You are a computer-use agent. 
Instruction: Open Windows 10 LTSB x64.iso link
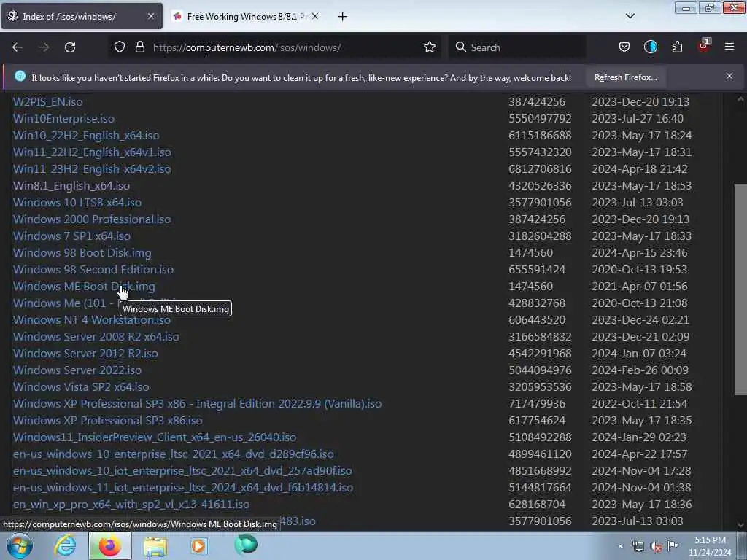[x=77, y=203]
